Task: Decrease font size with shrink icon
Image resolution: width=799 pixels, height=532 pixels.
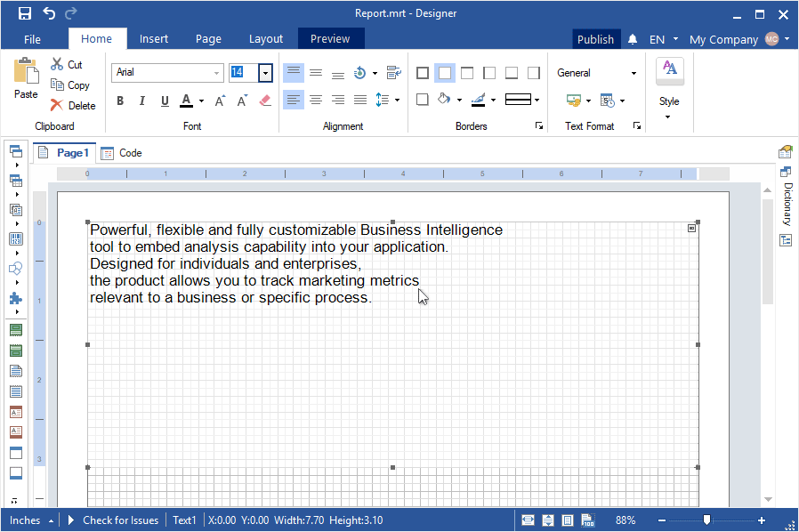Action: pyautogui.click(x=243, y=101)
